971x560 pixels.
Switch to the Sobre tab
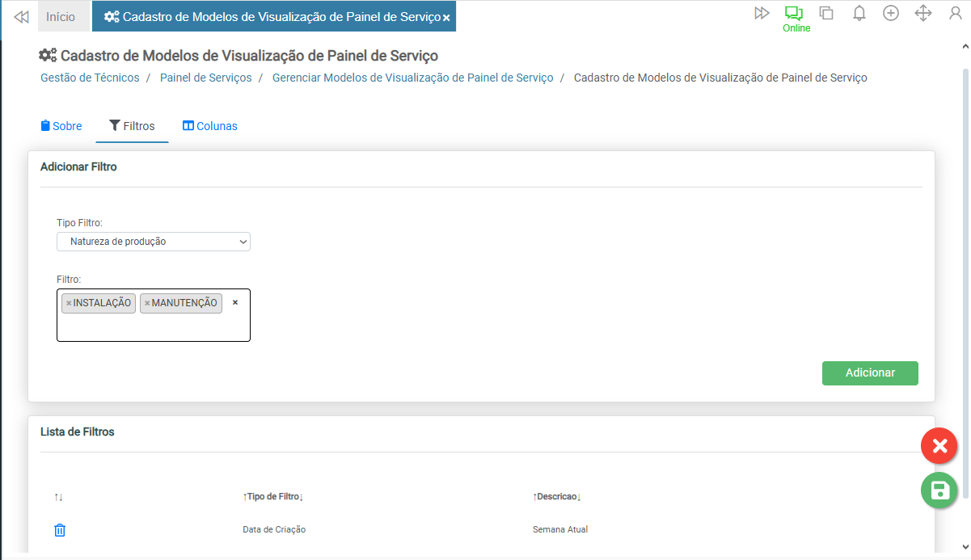tap(61, 126)
